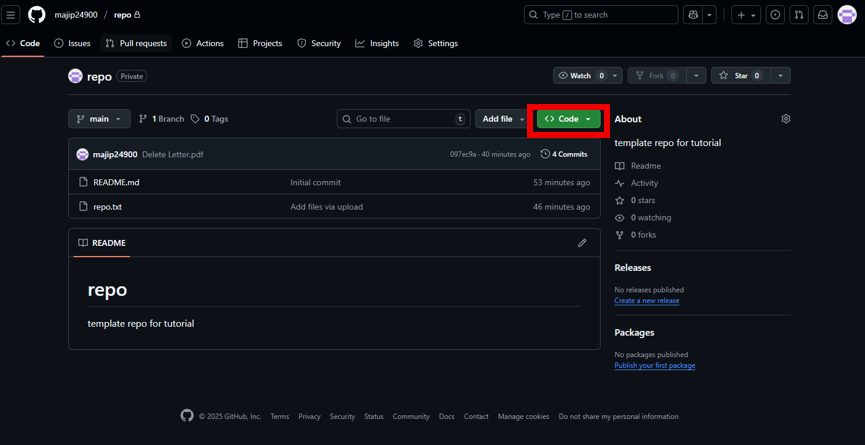Switch to the Projects tab

click(260, 43)
